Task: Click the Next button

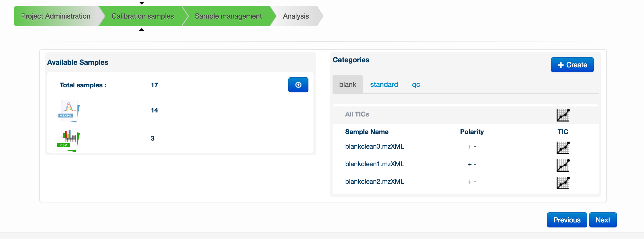Action: click(x=603, y=220)
